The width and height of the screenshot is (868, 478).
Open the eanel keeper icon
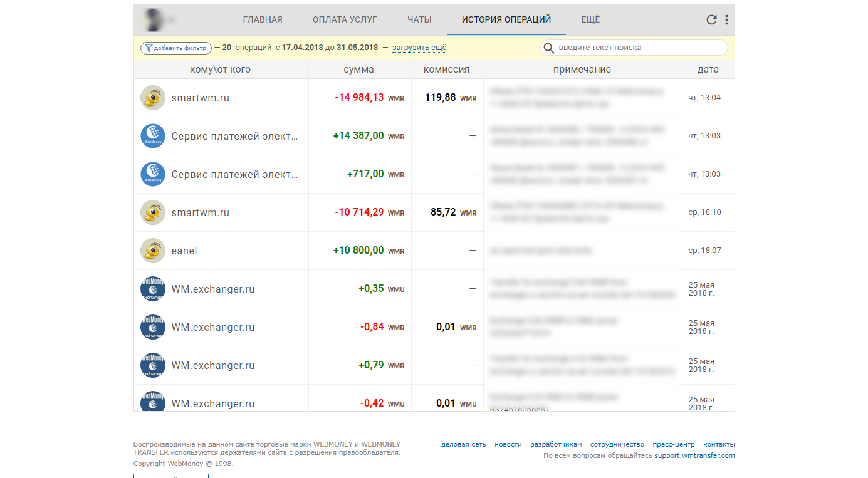click(152, 250)
